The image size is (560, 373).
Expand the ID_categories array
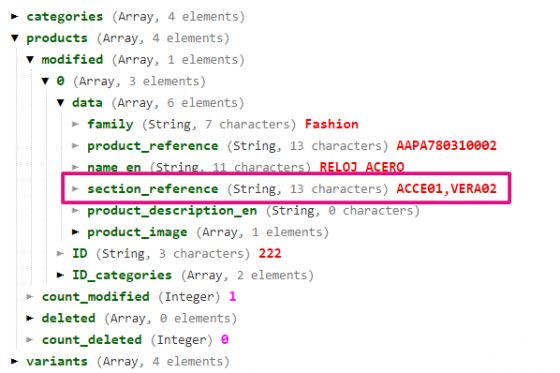pyautogui.click(x=60, y=275)
